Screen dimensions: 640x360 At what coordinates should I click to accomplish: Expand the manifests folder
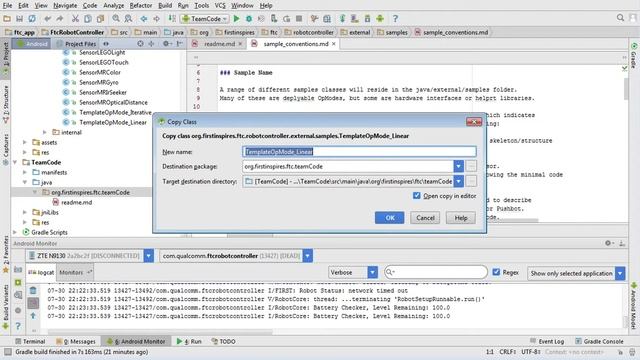coord(25,172)
